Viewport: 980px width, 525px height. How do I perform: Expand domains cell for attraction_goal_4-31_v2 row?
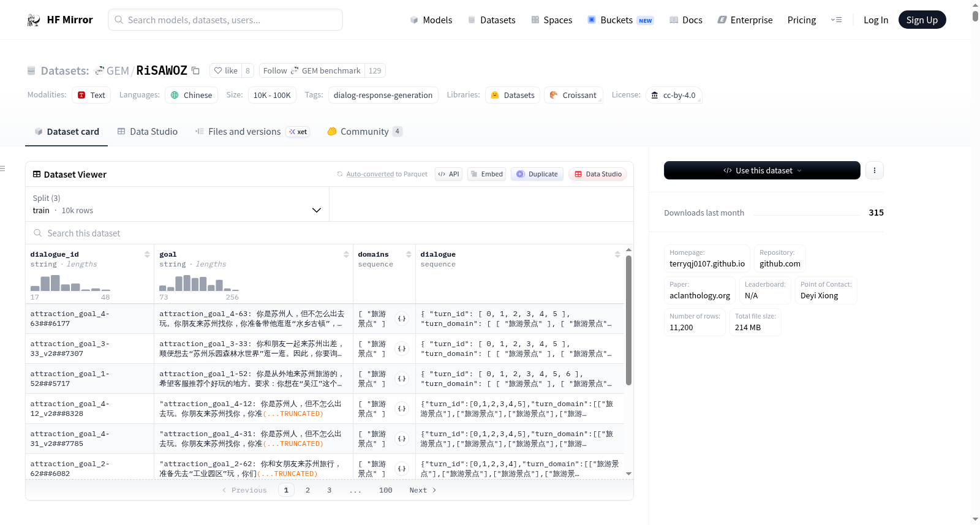coord(402,439)
